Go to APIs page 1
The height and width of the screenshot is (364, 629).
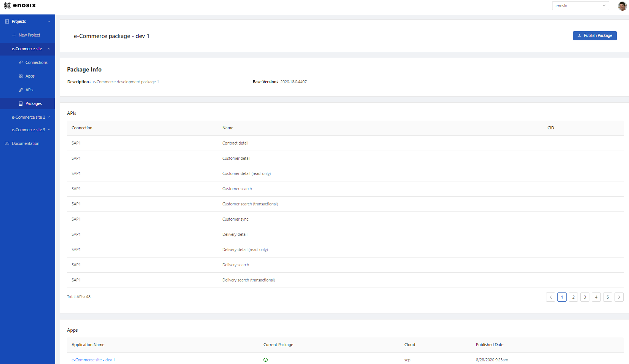(562, 297)
